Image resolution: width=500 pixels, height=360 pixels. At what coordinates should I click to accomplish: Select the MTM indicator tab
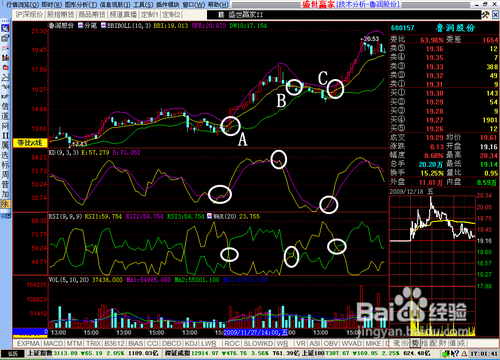(74, 343)
